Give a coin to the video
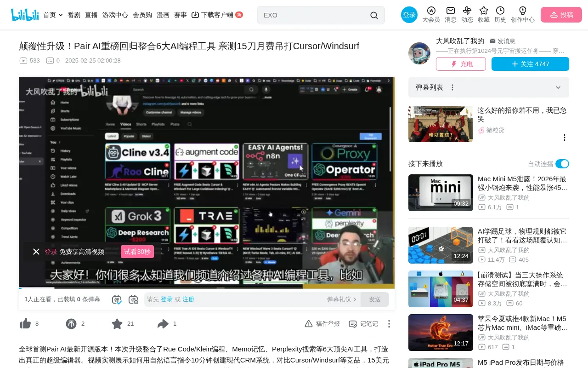Screen dimensions: 588x368 tap(71, 324)
